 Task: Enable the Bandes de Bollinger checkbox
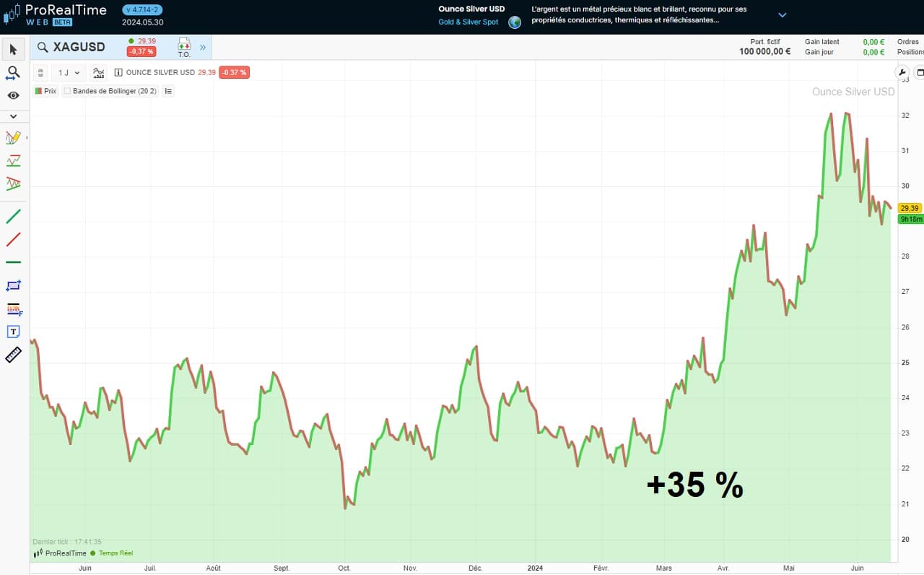(x=67, y=92)
